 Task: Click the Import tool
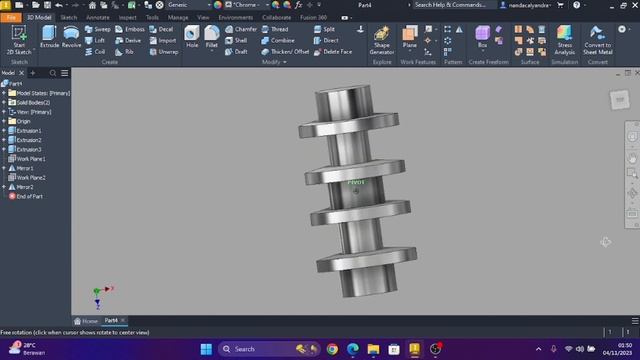(163, 40)
